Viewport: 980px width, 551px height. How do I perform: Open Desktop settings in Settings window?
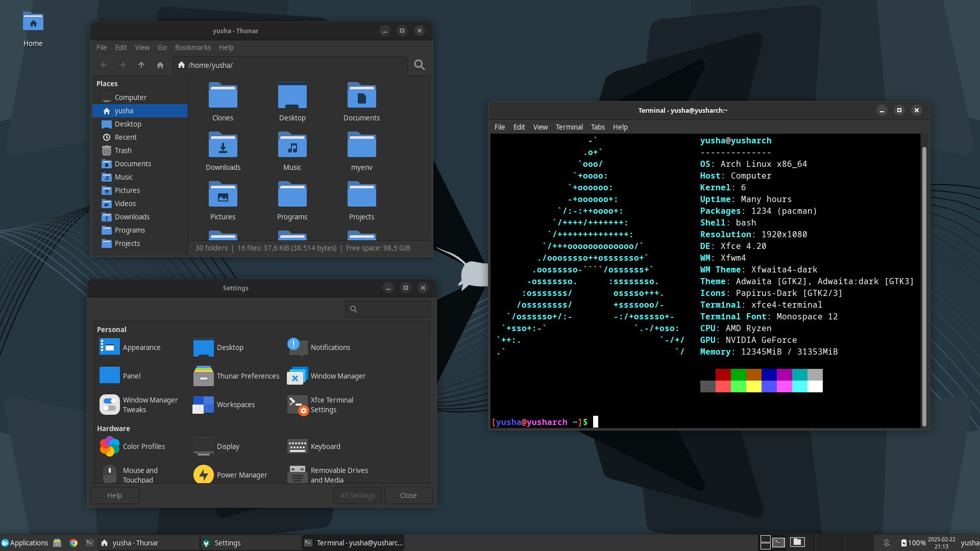click(218, 347)
